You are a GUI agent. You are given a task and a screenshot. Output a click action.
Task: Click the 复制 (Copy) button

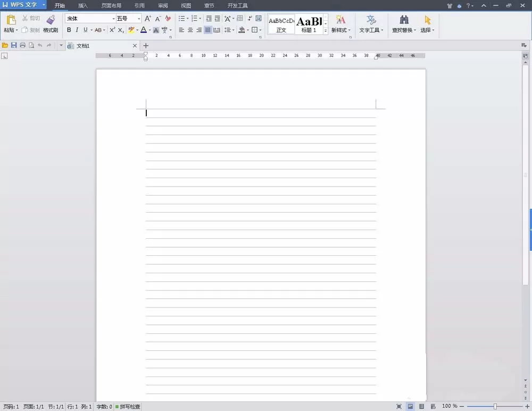tap(31, 30)
